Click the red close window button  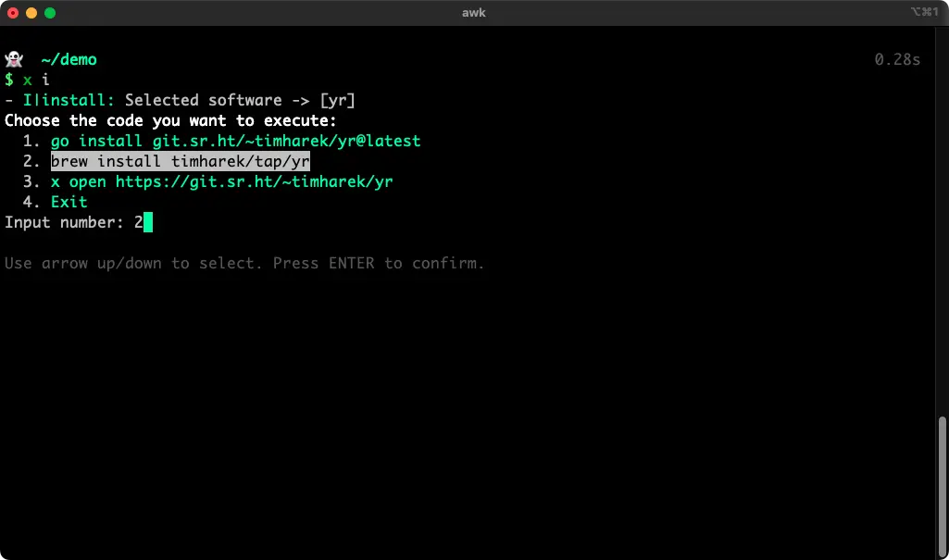pos(13,13)
